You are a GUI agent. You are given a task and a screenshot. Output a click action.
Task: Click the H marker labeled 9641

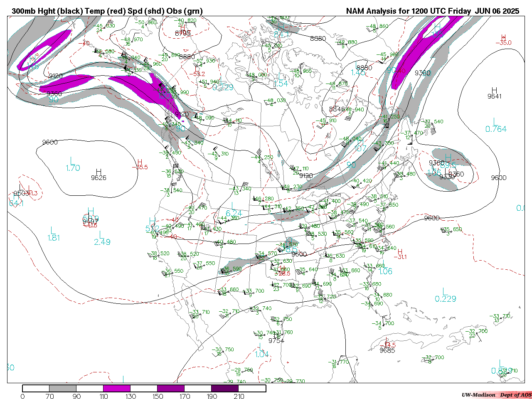(x=494, y=90)
